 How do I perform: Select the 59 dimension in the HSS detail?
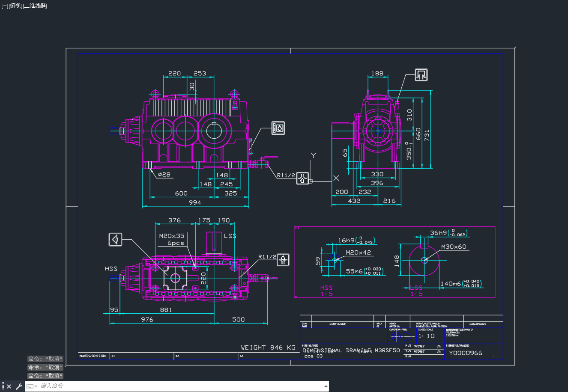(x=318, y=261)
